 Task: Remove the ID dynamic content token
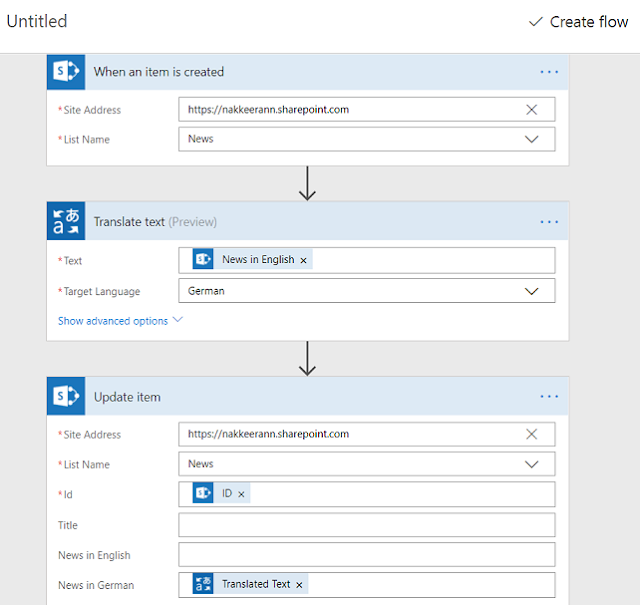(241, 494)
